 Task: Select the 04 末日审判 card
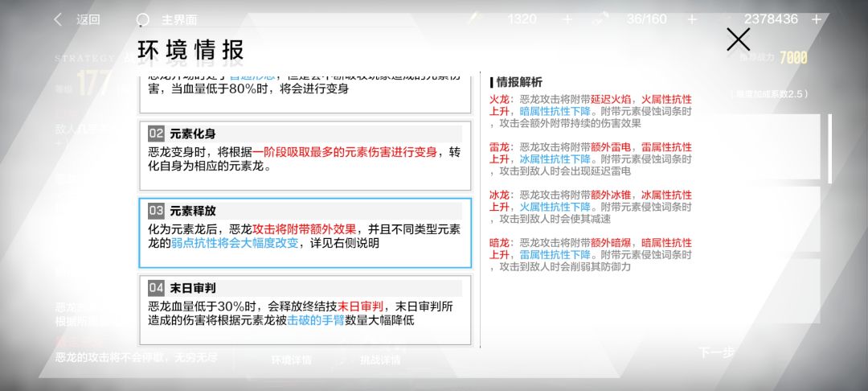305,310
